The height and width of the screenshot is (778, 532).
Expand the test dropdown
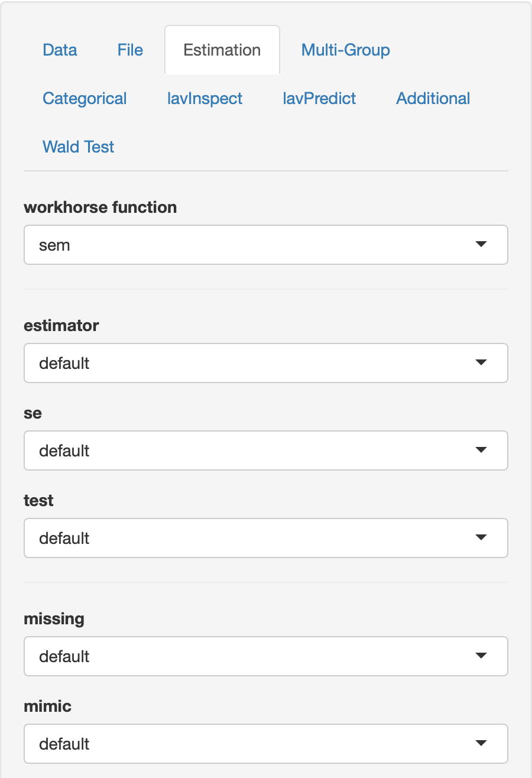265,538
